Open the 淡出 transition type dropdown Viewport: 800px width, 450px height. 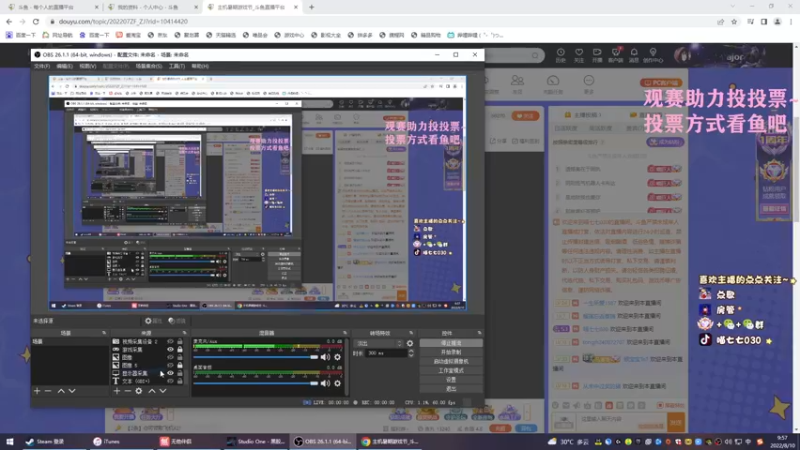click(x=379, y=343)
